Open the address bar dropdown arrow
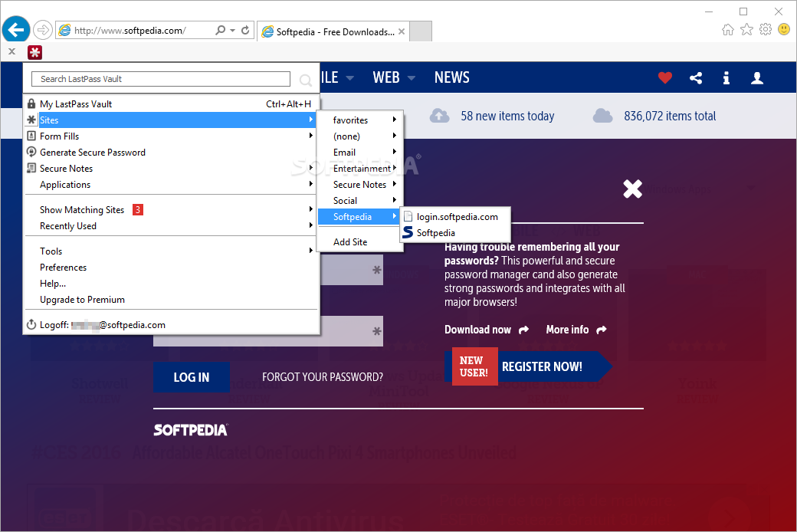 (232, 30)
